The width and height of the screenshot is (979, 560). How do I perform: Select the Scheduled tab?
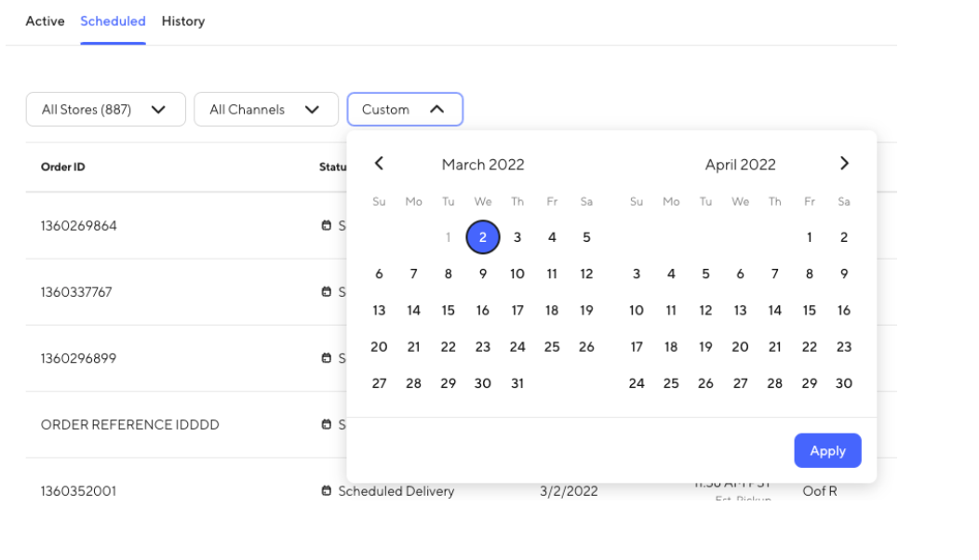[113, 21]
